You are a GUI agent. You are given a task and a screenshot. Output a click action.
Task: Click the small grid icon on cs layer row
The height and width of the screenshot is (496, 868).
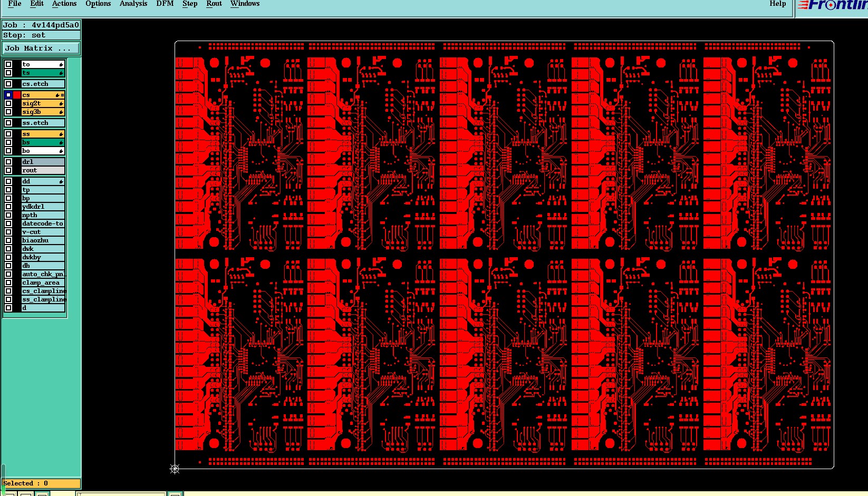63,95
